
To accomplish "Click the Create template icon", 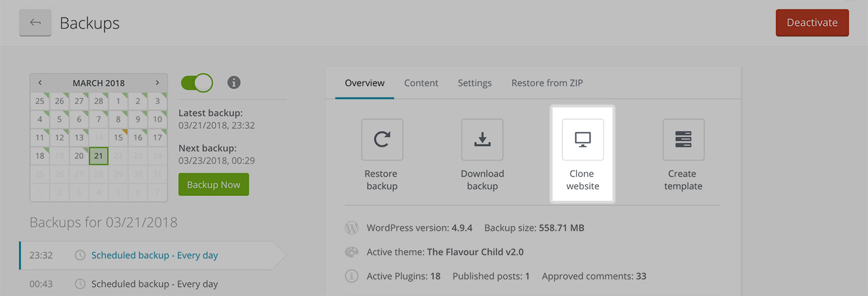I will coord(683,140).
